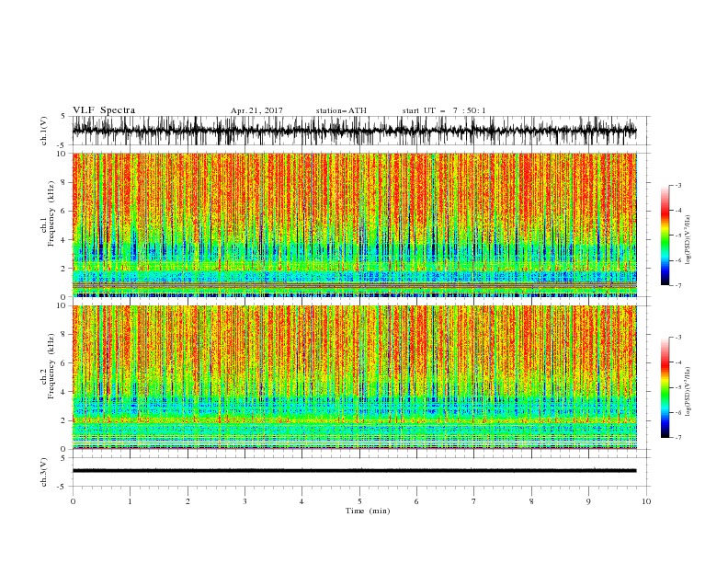
Task: Click the time axis tick label '1'
Action: click(x=130, y=501)
